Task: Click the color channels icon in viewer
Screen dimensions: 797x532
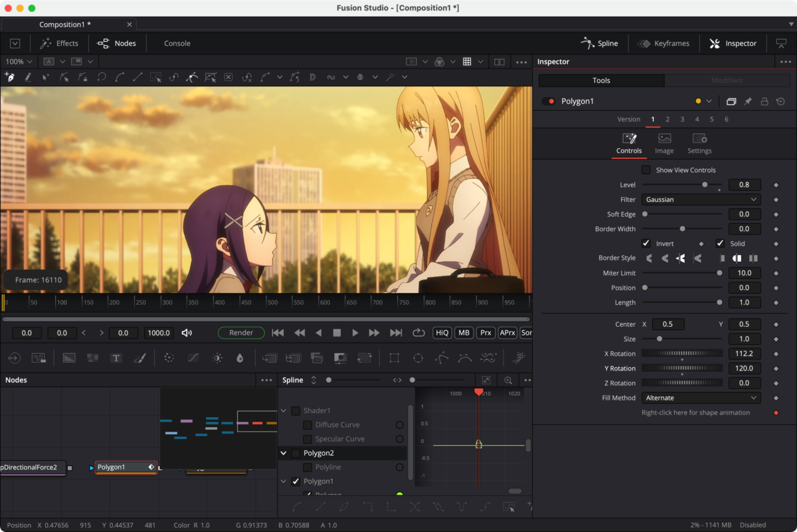Action: [x=439, y=62]
